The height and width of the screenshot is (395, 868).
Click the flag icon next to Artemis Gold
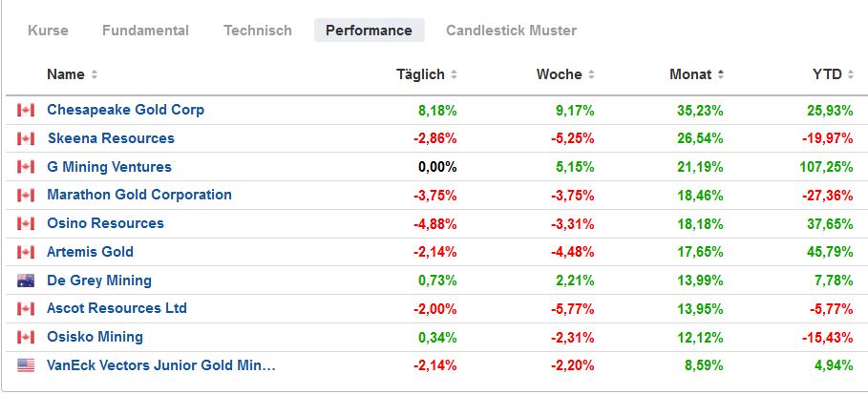point(25,252)
